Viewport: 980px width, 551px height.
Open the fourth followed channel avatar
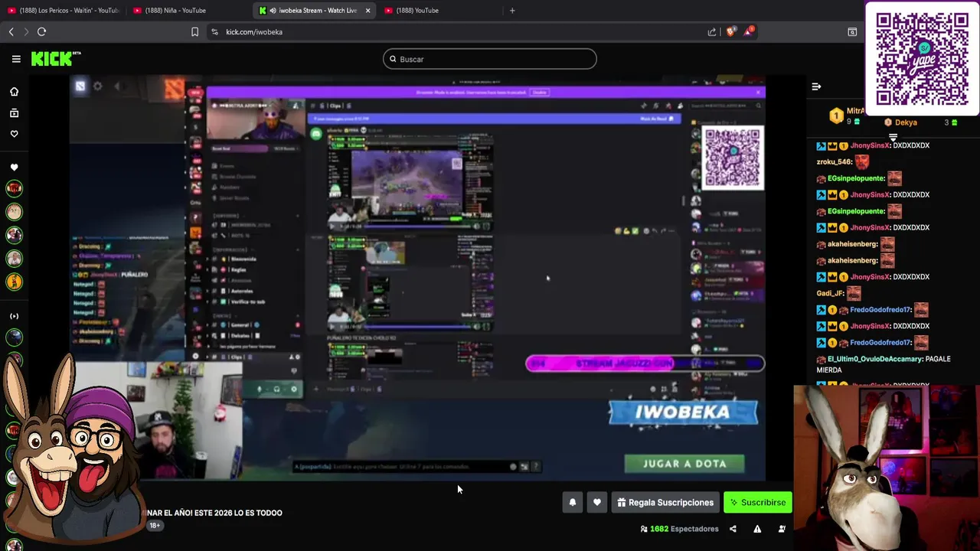click(14, 259)
